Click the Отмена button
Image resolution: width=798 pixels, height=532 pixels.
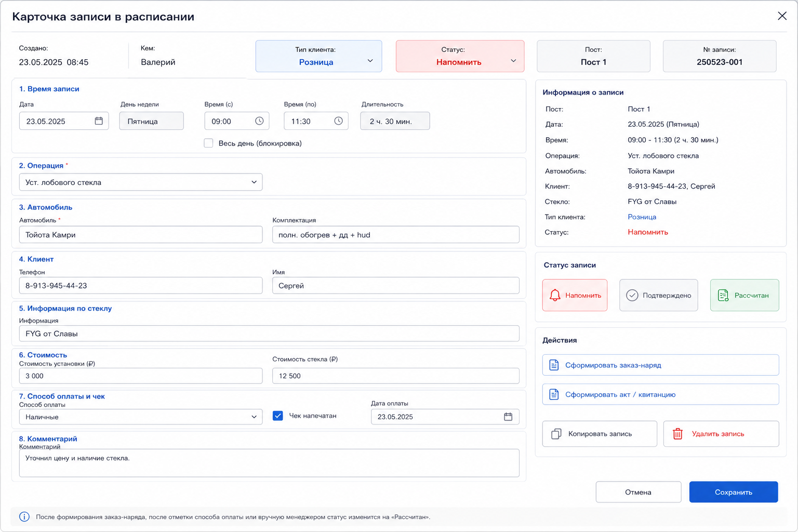639,492
